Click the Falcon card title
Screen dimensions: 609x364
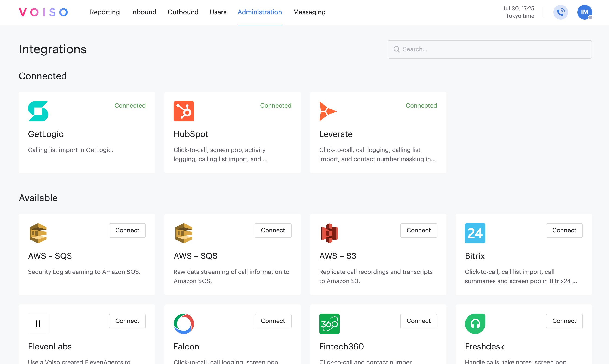pyautogui.click(x=186, y=347)
